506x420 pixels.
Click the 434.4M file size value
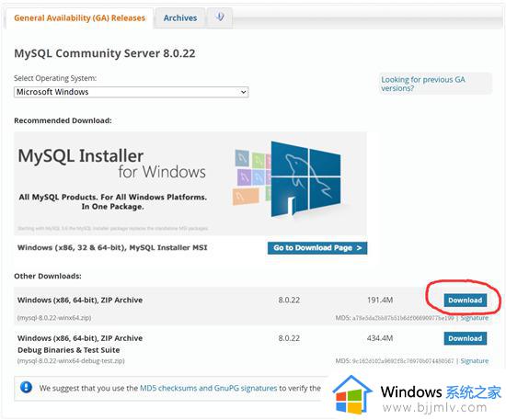pos(380,338)
